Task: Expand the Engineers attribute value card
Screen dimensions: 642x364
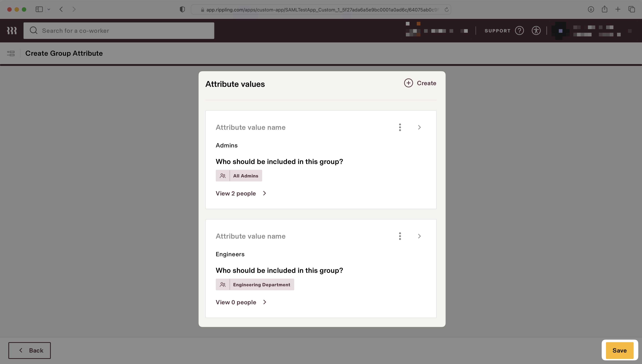Action: [419, 236]
